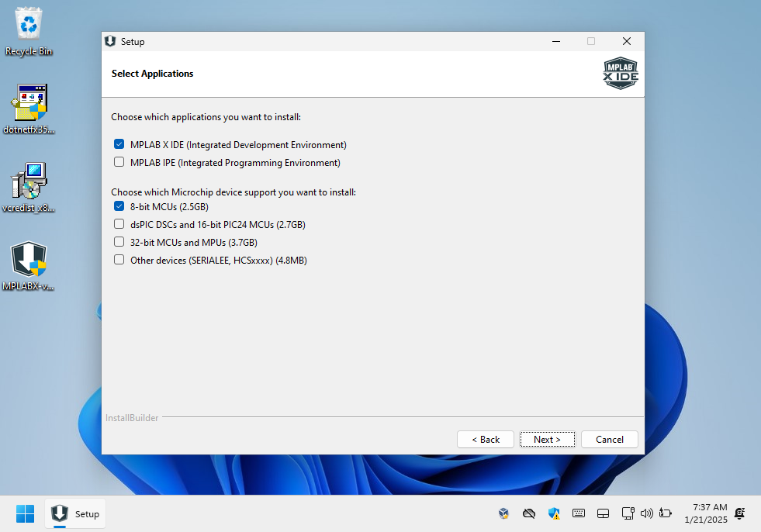761x532 pixels.
Task: Click the volume speaker tray icon
Action: coord(646,513)
